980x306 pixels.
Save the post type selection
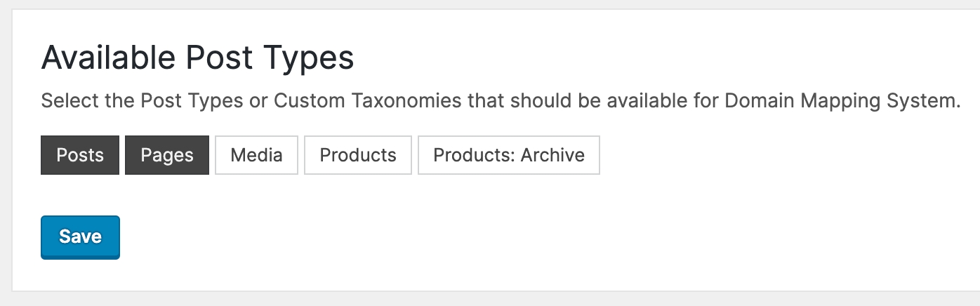click(80, 237)
